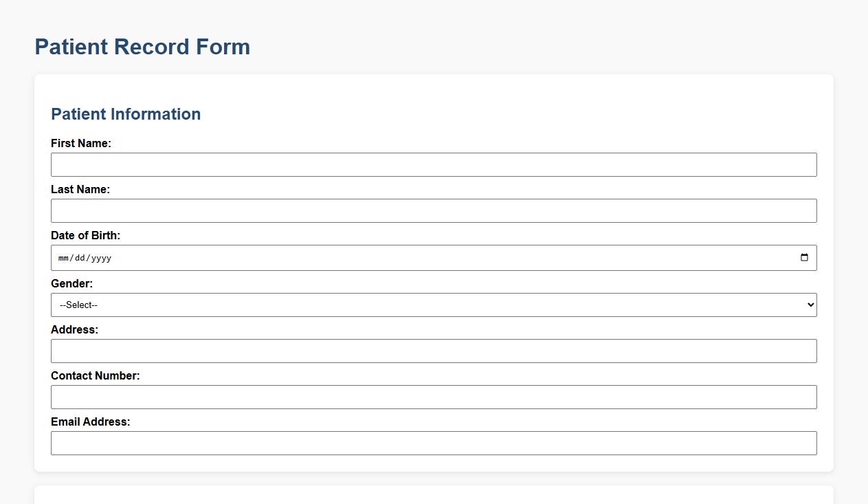Expand the --Select-- gender menu
Screen dimensions: 868x504
(434, 305)
